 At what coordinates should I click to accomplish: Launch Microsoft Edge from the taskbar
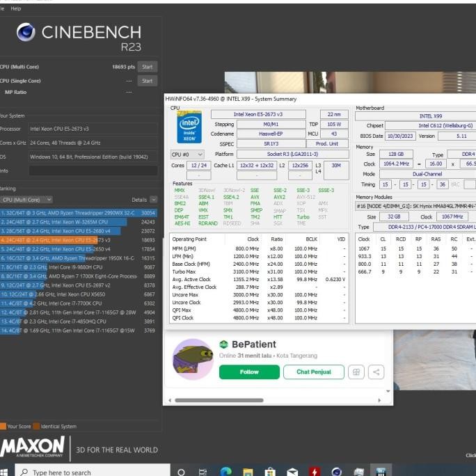[226, 471]
